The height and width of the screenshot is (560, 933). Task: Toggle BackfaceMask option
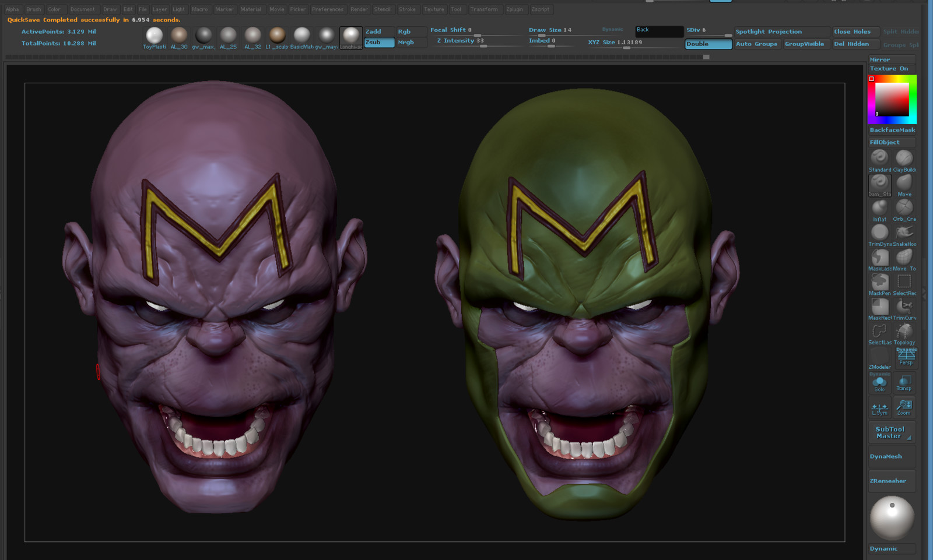coord(892,130)
